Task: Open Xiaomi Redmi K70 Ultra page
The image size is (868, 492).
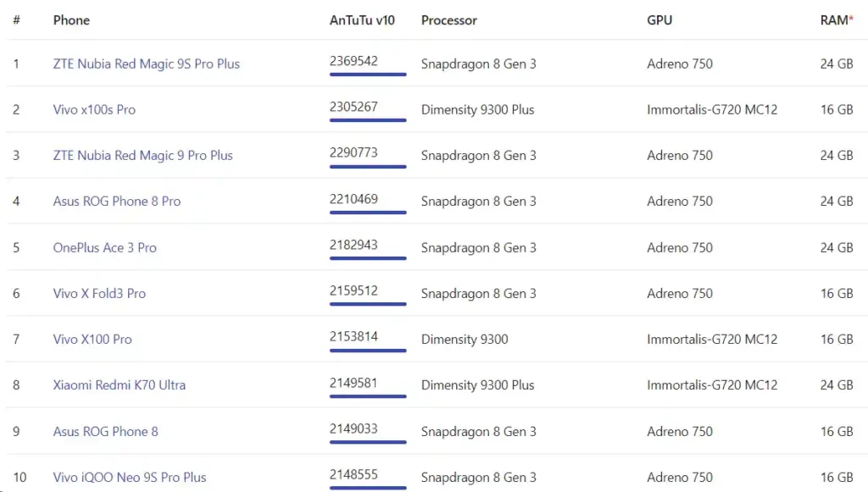Action: pos(119,384)
